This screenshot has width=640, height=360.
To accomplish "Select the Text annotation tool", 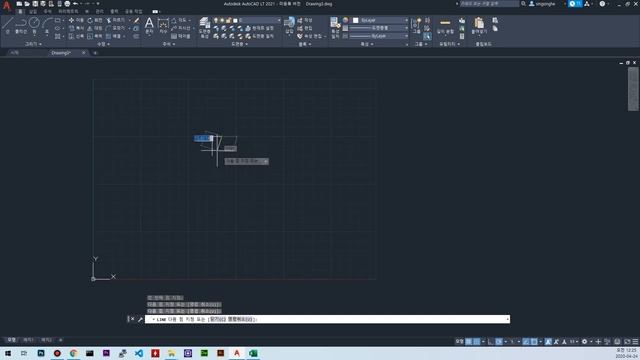I will pos(149,25).
